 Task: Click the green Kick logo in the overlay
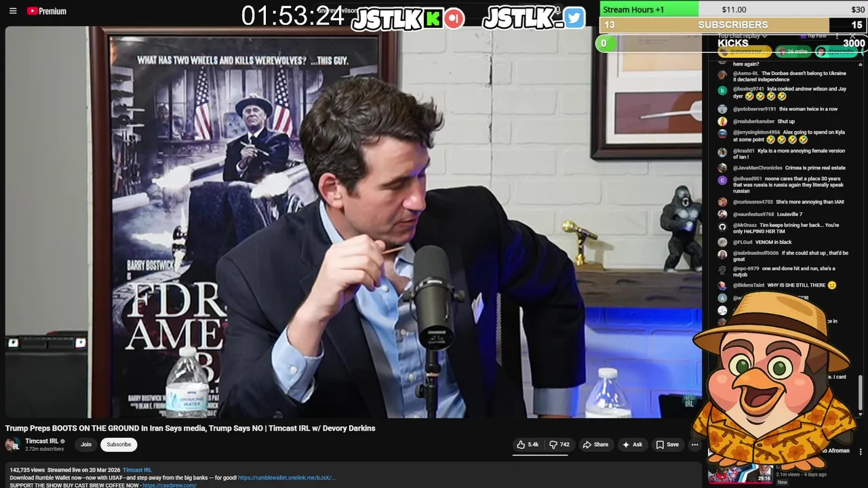pos(433,19)
